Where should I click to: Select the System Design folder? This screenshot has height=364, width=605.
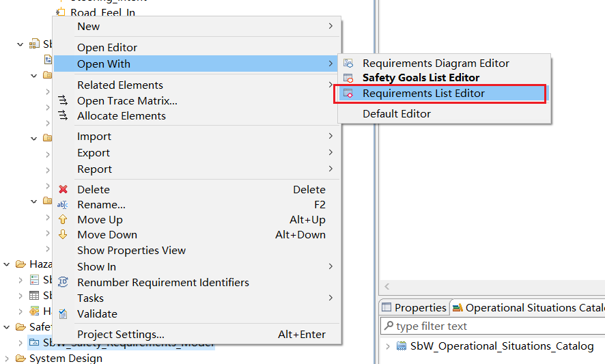[x=66, y=359]
